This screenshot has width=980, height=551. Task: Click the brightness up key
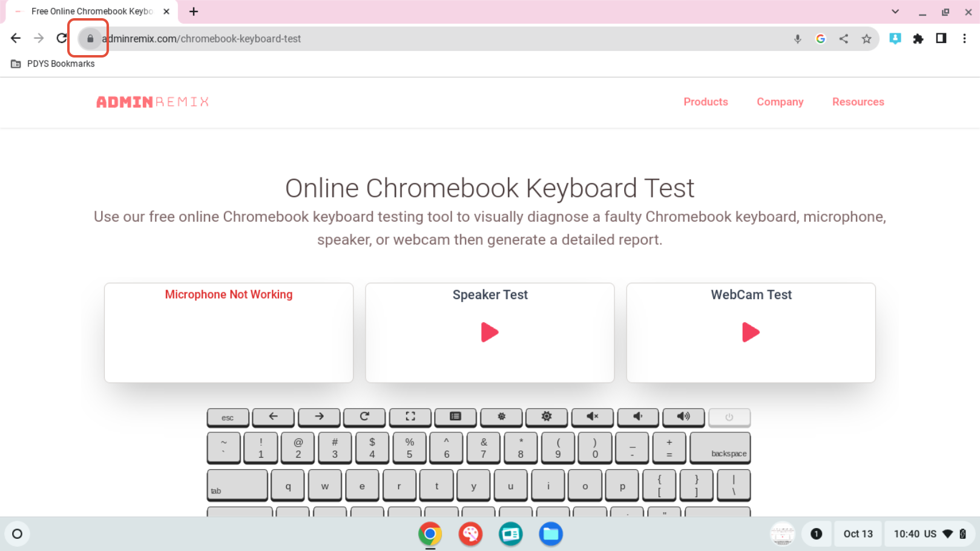(547, 417)
